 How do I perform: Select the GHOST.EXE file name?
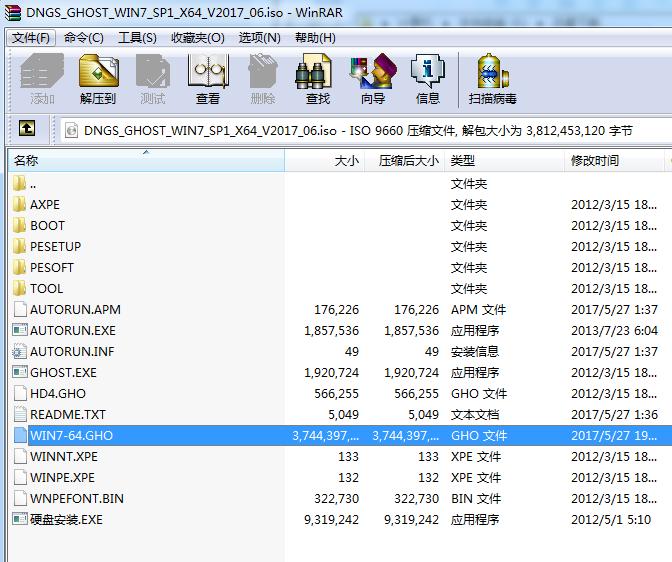pos(63,373)
